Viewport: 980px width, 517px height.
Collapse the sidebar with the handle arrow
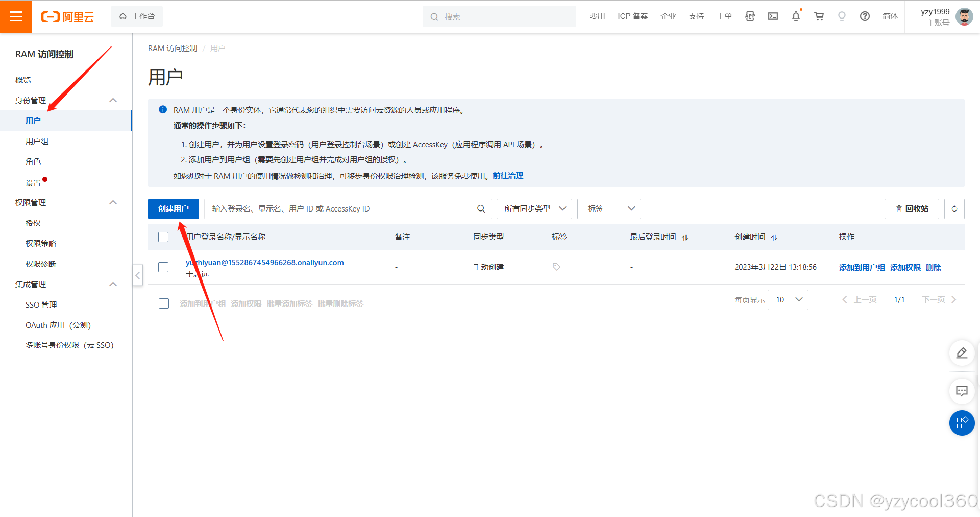click(x=137, y=275)
